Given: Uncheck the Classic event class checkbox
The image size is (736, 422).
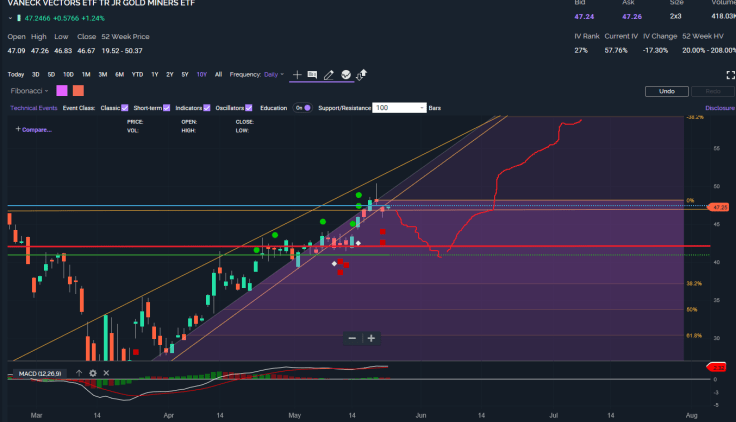Looking at the screenshot, I should (125, 107).
